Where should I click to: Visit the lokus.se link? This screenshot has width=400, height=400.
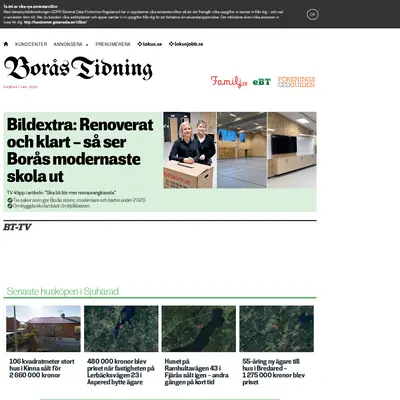coord(150,44)
